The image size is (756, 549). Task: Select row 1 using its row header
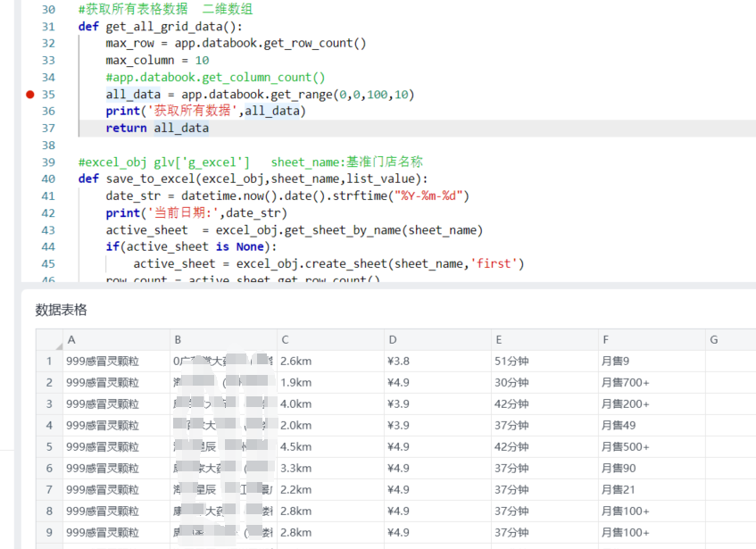pos(49,362)
